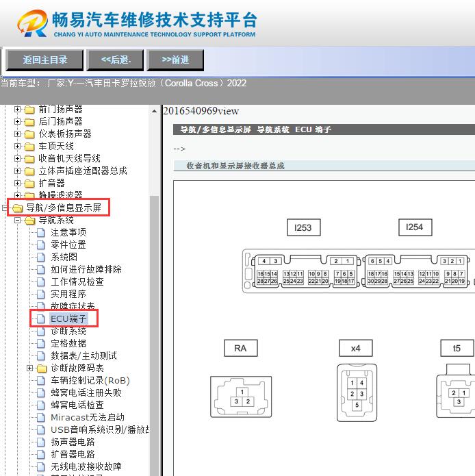
Task: Expand the 扩音器 folder
Action: tap(17, 183)
